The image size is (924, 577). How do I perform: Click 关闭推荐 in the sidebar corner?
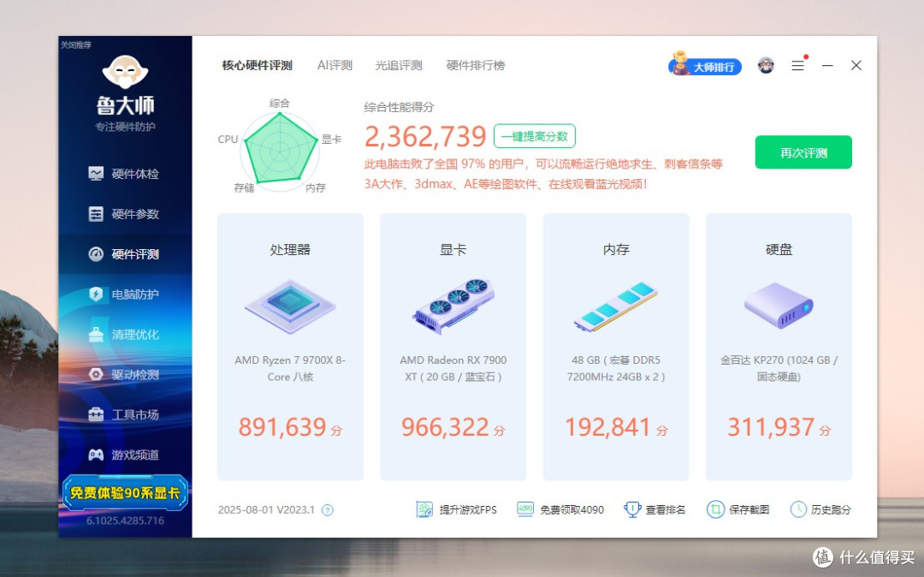pyautogui.click(x=76, y=45)
